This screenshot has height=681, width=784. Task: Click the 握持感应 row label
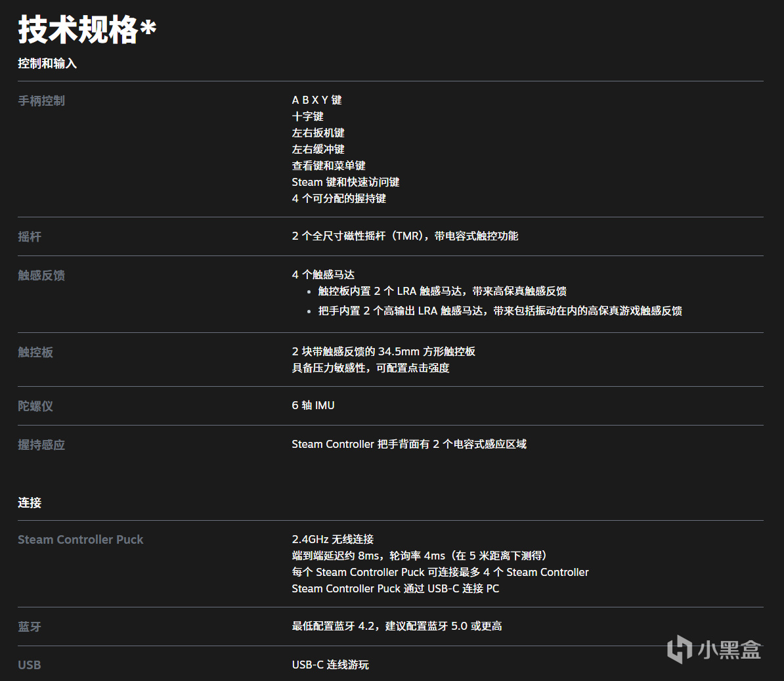[41, 445]
